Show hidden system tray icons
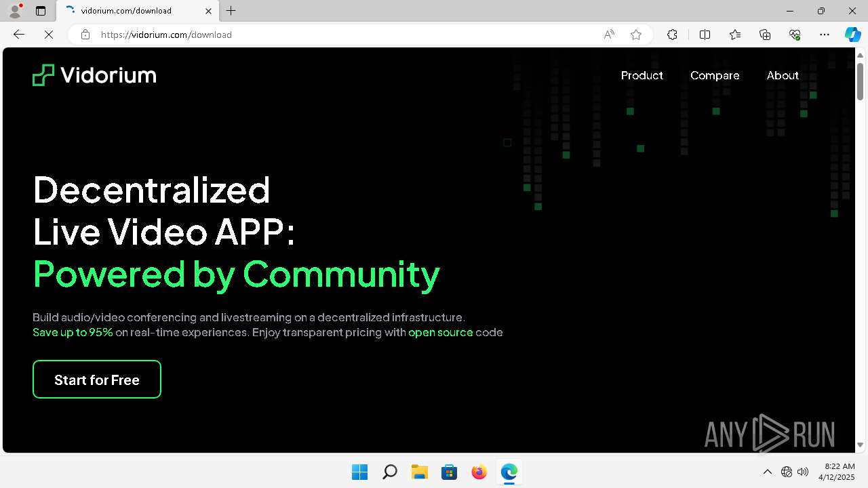 pos(767,472)
